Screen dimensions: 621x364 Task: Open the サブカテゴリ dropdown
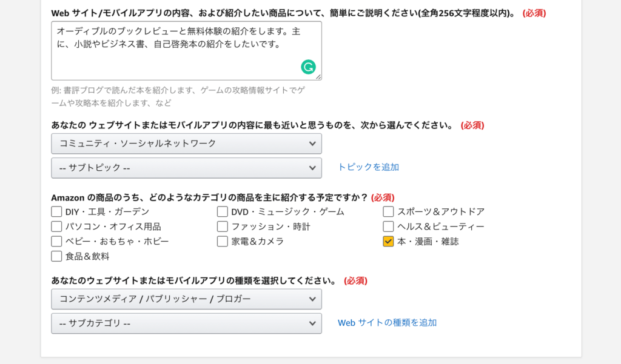[x=186, y=323]
